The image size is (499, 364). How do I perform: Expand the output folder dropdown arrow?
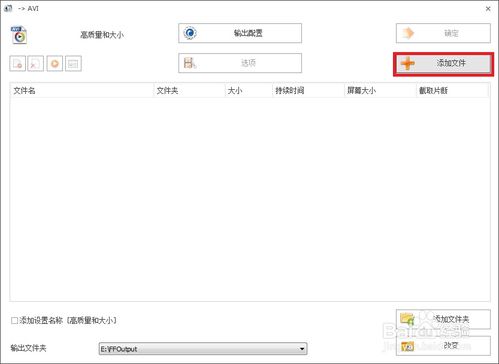302,349
